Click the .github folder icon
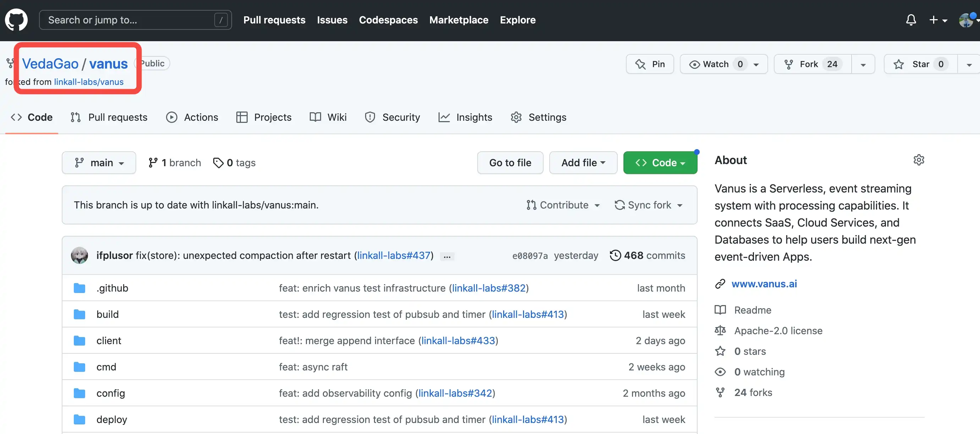Viewport: 980px width, 434px height. [79, 288]
